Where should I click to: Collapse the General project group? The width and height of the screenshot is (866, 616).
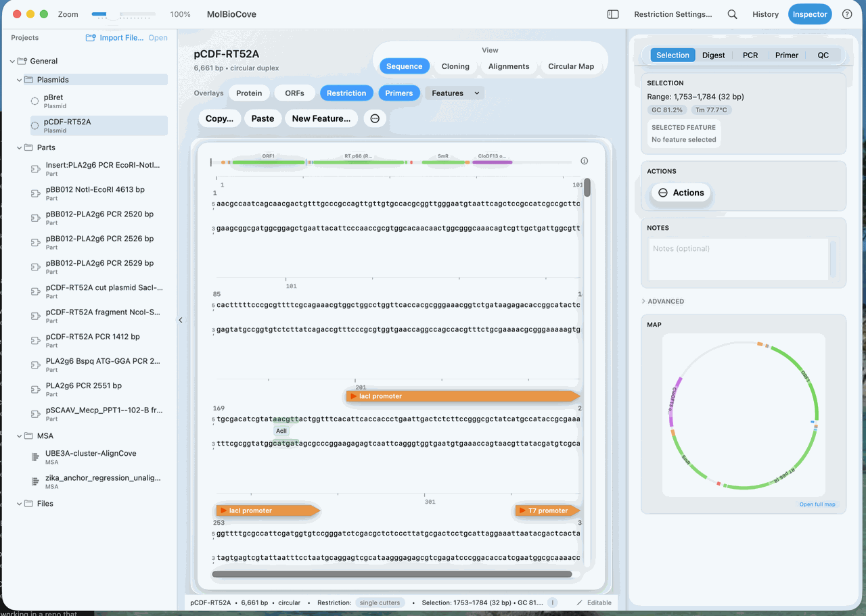pos(12,61)
